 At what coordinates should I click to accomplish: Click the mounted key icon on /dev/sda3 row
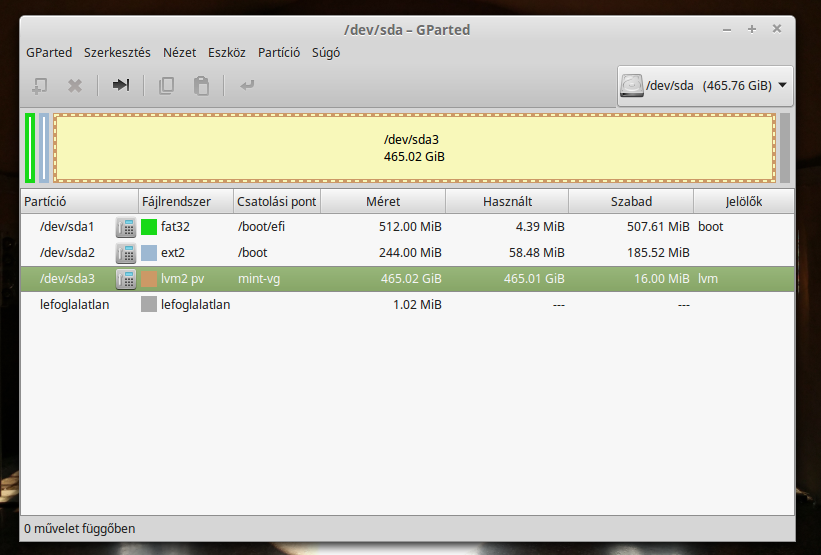(126, 279)
